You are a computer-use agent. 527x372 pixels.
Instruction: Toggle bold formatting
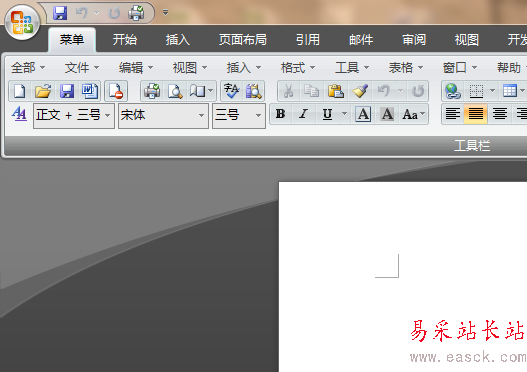pyautogui.click(x=281, y=114)
